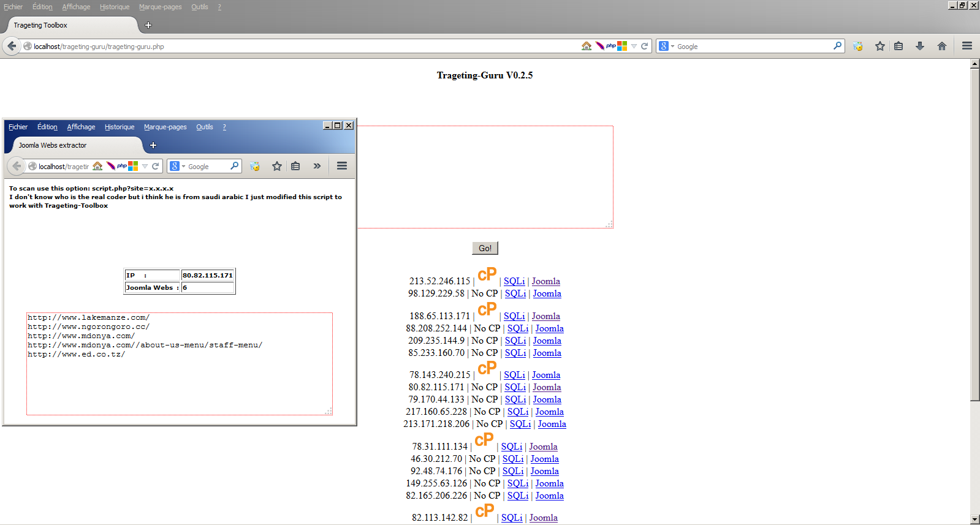Click the IP value field 80.82.115.171
This screenshot has width=980, height=525.
point(208,276)
